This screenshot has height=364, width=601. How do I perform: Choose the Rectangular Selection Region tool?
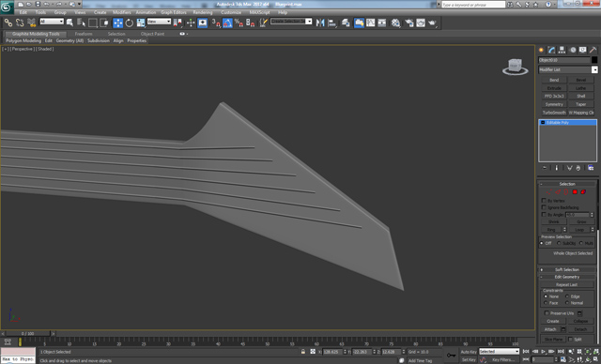93,23
